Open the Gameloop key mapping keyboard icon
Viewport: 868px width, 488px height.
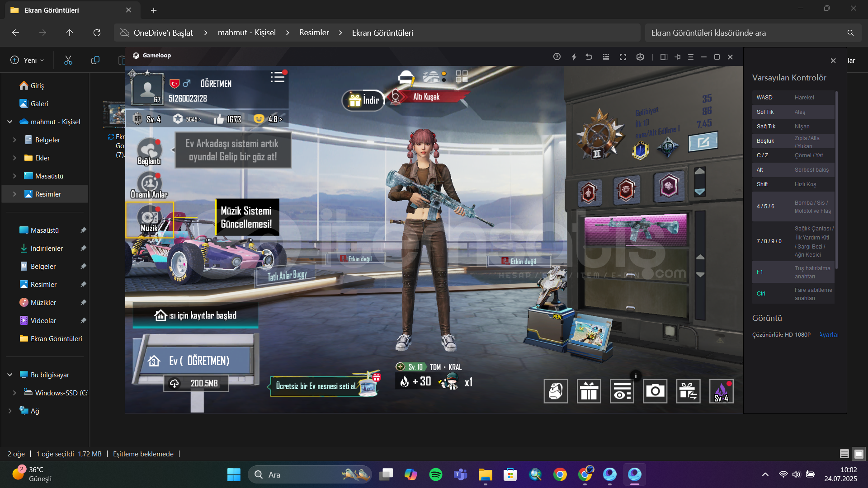click(606, 57)
